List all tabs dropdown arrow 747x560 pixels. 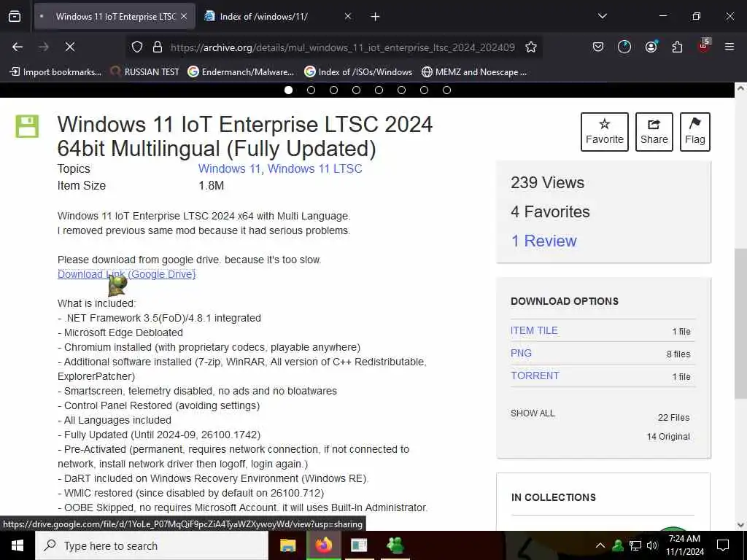click(x=602, y=16)
